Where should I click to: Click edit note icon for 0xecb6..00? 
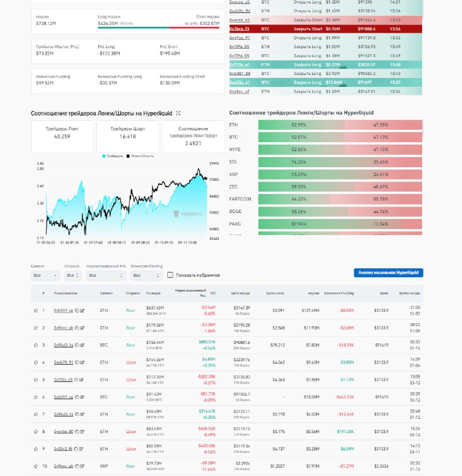82,431
